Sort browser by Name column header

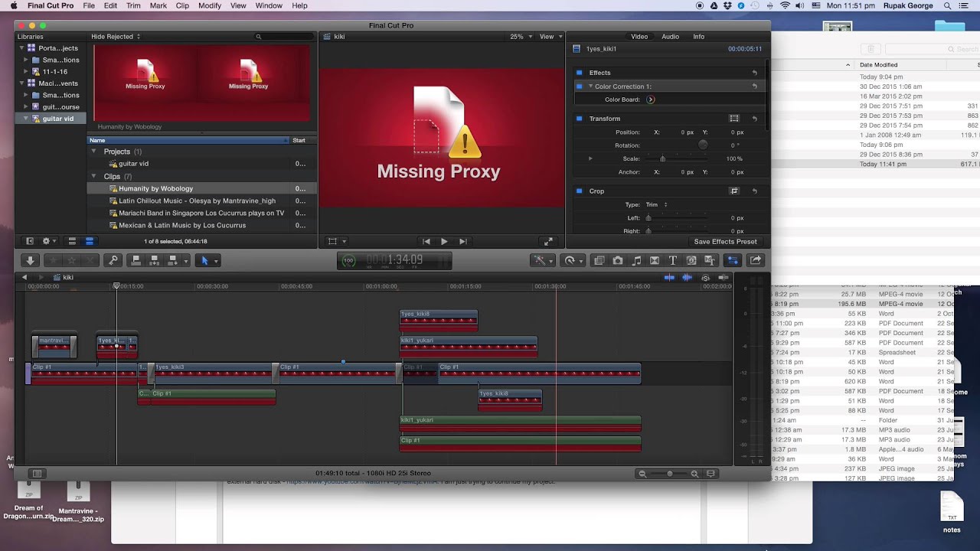188,140
